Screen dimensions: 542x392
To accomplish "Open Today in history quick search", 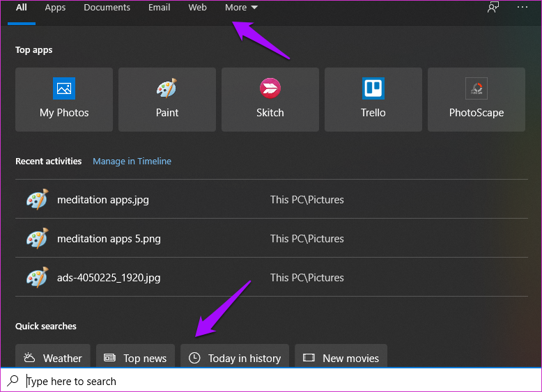I will 235,358.
